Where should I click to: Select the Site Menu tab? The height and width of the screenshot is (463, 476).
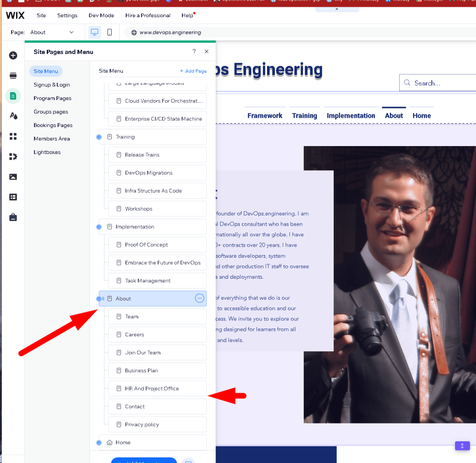46,71
